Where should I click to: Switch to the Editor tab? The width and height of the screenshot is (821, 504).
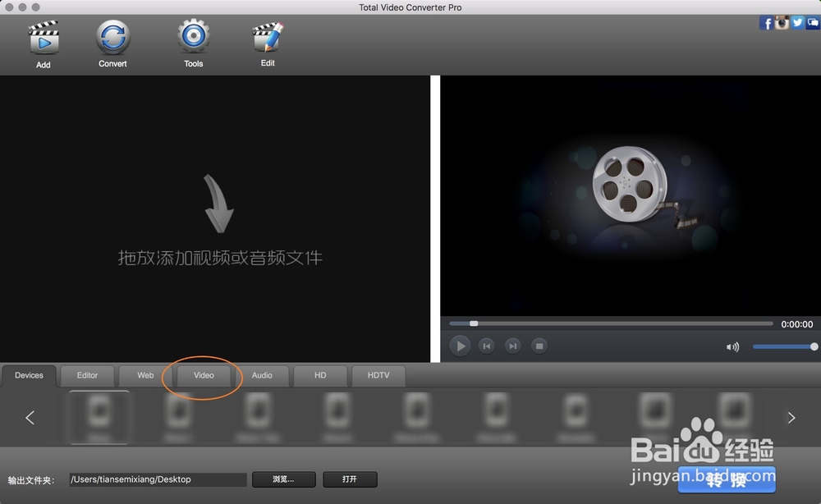[x=88, y=375]
